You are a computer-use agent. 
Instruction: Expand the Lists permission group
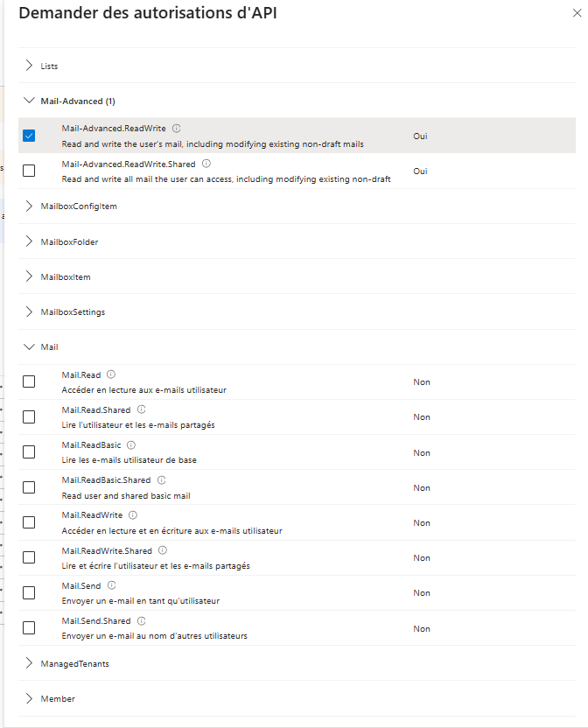click(30, 66)
